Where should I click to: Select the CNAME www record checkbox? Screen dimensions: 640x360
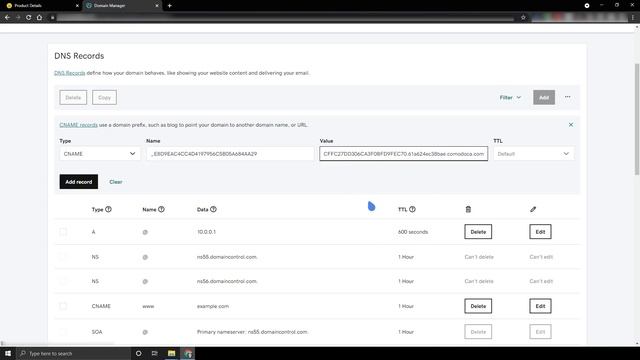click(63, 306)
